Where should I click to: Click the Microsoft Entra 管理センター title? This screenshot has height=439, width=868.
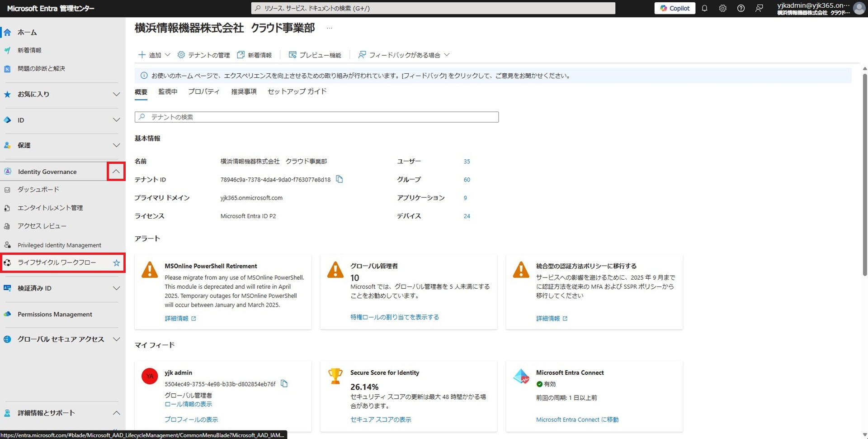click(51, 8)
